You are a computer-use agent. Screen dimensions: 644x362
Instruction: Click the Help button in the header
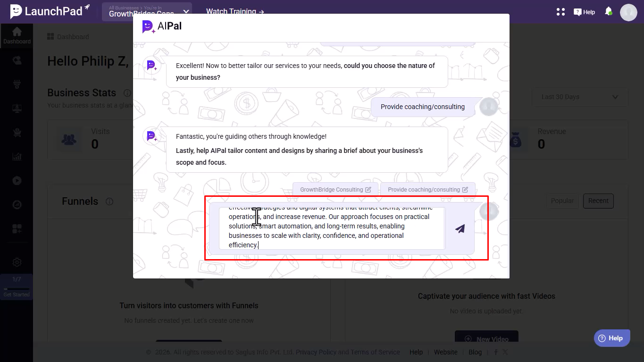tap(584, 12)
